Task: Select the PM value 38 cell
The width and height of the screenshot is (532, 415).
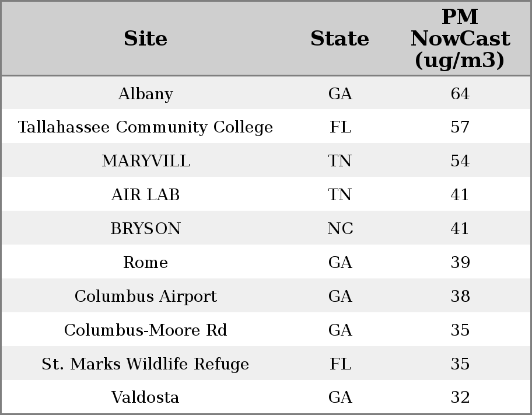Action: [460, 296]
